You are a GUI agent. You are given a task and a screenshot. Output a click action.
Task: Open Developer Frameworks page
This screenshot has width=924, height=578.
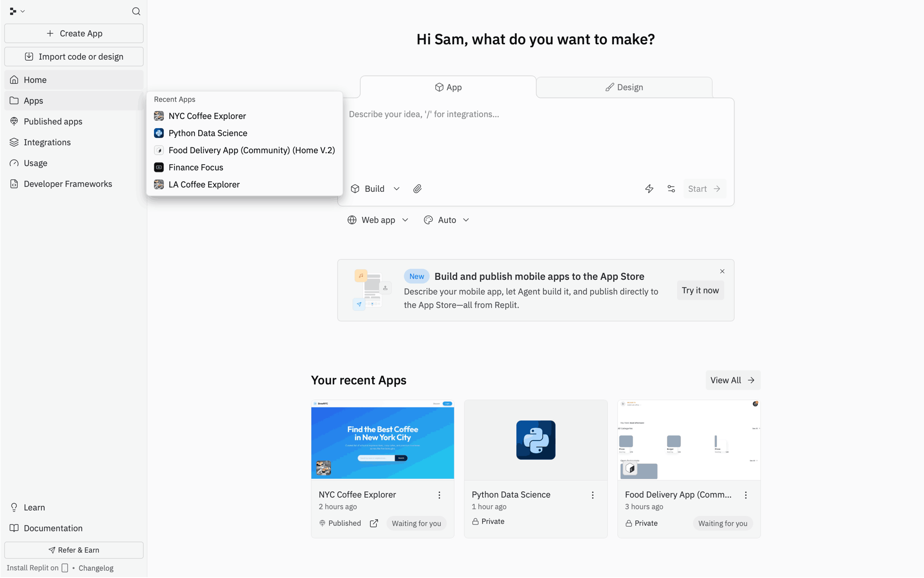coord(74,184)
